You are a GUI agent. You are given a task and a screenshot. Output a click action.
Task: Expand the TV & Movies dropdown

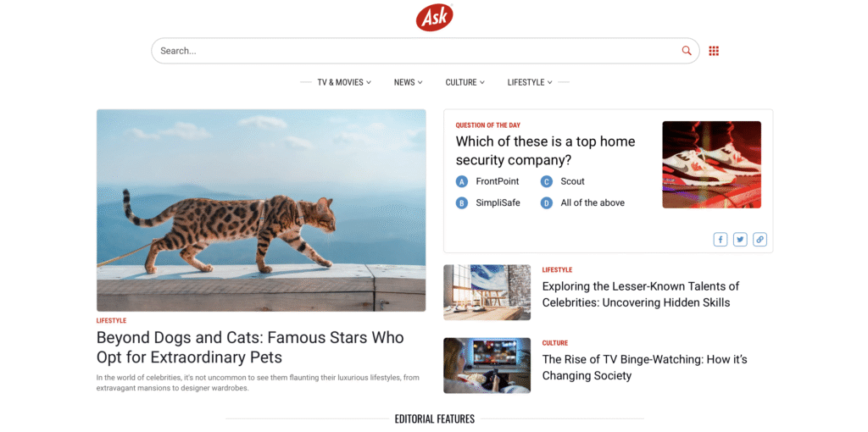coord(344,82)
